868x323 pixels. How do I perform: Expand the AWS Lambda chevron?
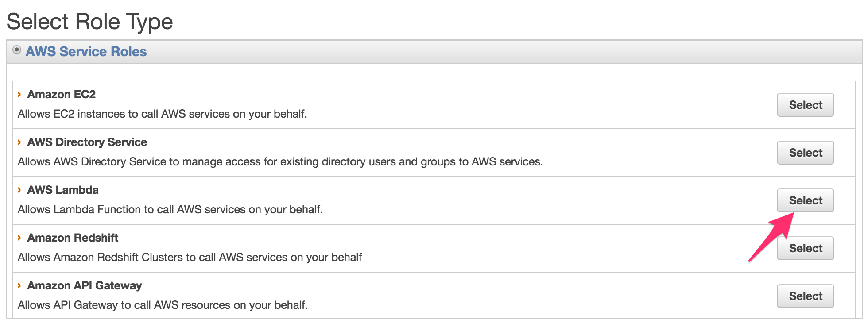19,190
